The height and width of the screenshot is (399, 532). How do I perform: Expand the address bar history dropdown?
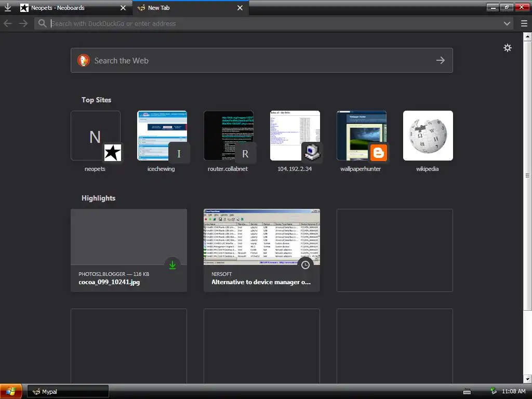point(507,23)
